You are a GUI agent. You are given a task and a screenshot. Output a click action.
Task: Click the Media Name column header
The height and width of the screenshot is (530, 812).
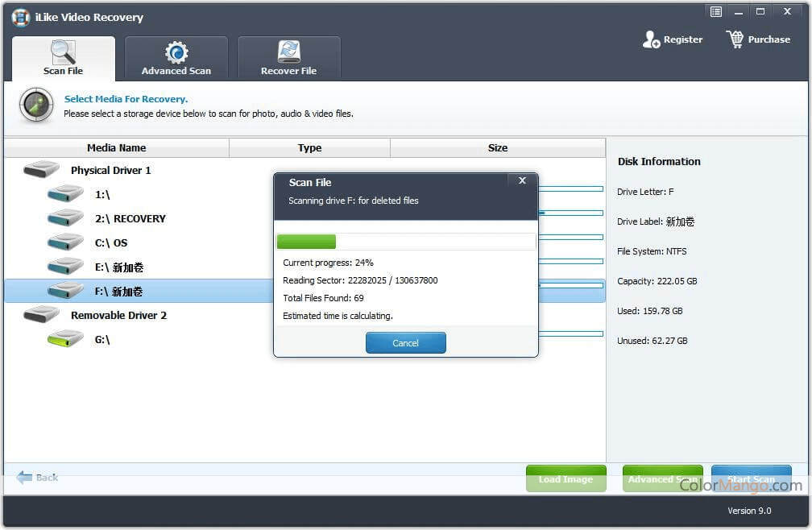click(x=117, y=148)
